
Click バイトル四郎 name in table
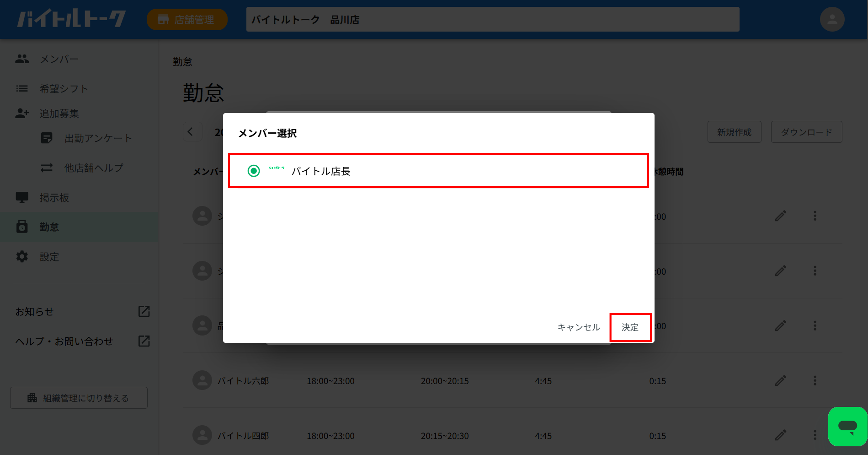click(243, 436)
